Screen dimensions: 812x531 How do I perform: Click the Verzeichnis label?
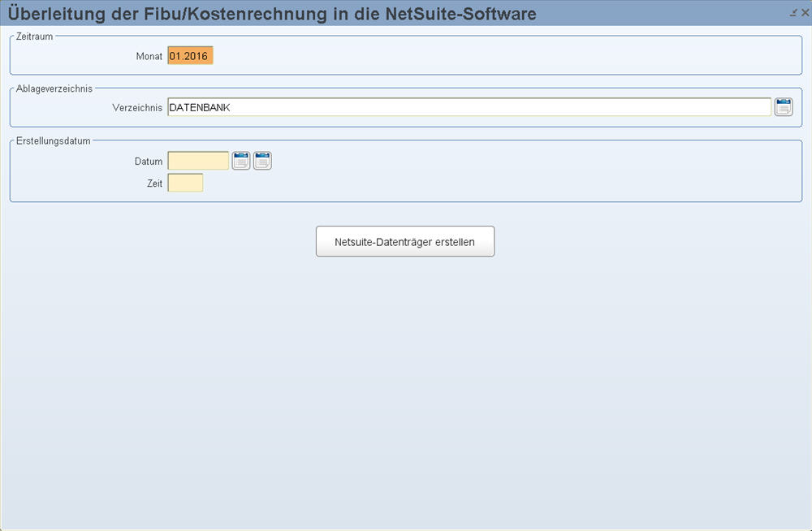click(137, 108)
